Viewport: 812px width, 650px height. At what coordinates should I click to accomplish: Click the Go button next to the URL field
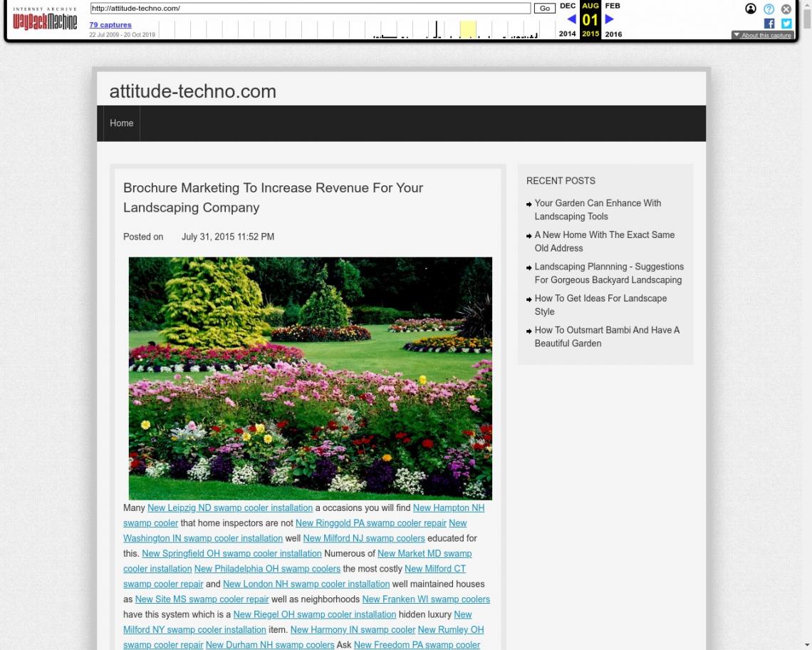[x=544, y=9]
